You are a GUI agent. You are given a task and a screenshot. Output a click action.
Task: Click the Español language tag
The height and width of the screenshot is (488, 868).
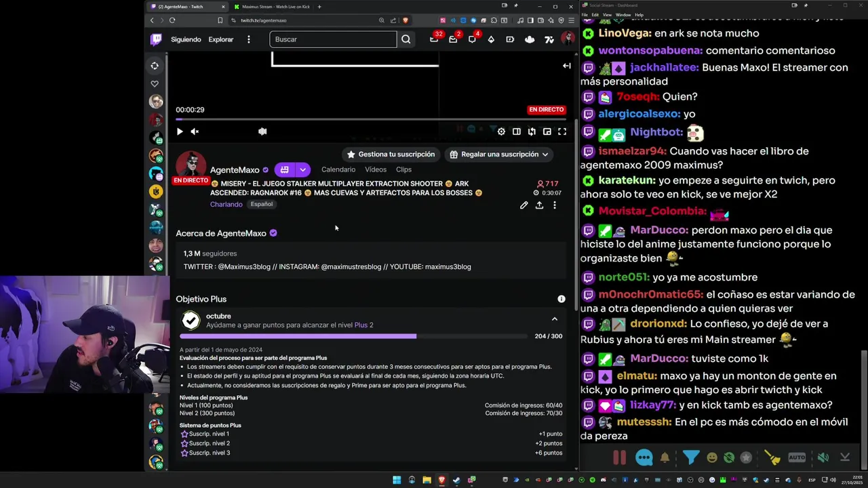[x=262, y=204]
